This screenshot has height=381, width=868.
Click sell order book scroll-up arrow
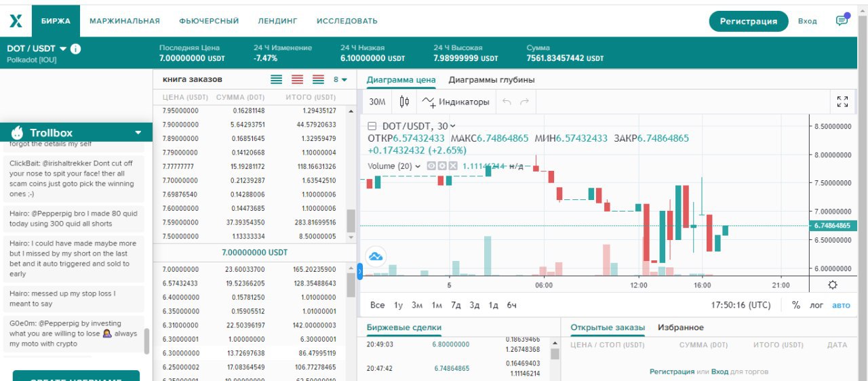(x=351, y=111)
